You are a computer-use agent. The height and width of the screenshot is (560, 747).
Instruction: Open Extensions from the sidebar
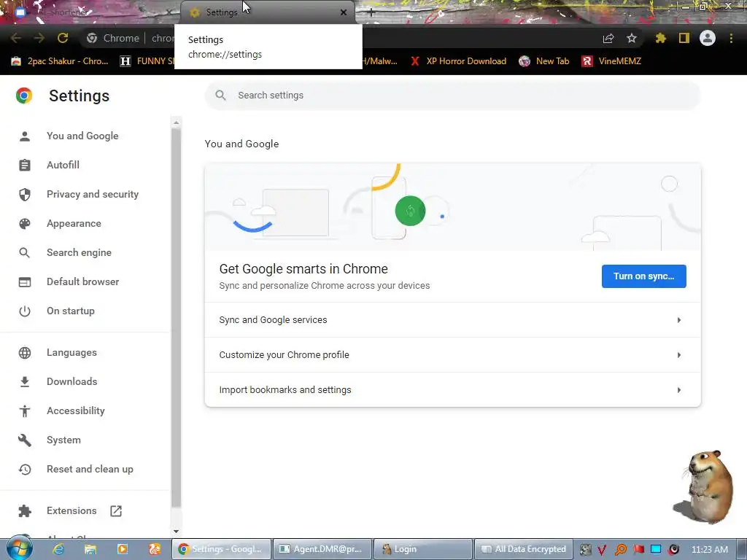coord(71,510)
